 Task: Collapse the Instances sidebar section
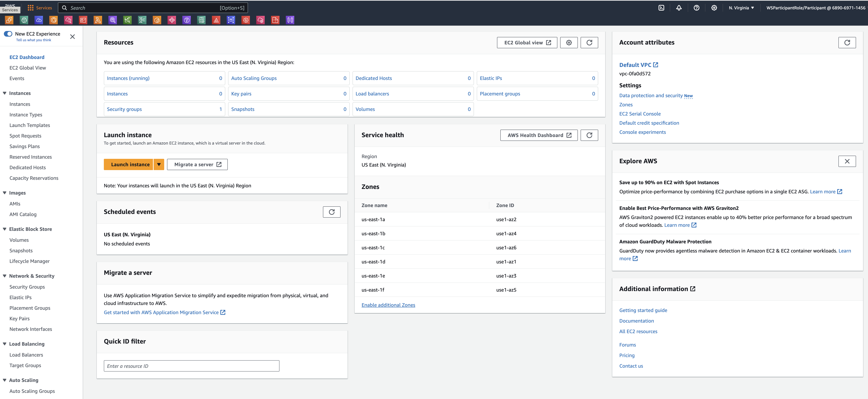tap(5, 93)
